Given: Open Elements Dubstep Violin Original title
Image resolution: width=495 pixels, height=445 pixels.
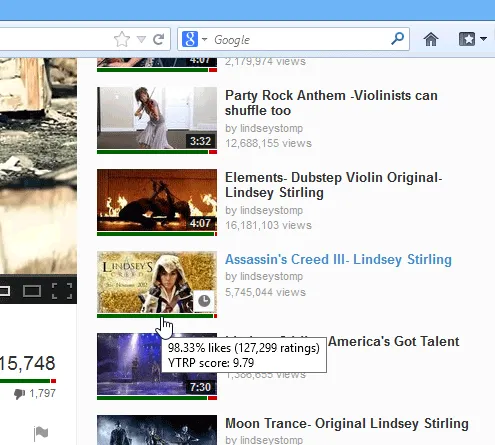Looking at the screenshot, I should pyautogui.click(x=333, y=185).
